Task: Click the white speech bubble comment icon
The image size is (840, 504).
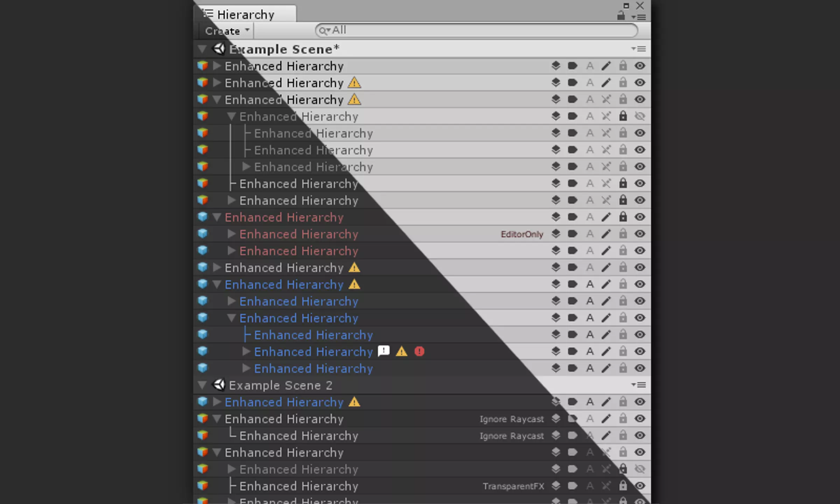Action: [384, 351]
